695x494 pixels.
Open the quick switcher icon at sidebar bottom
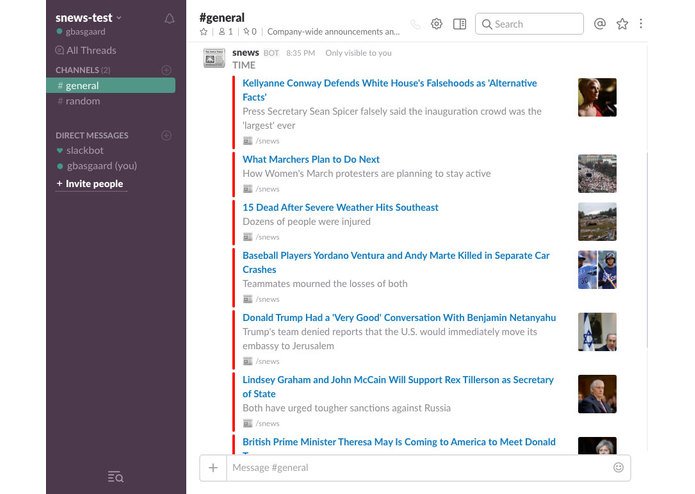(115, 477)
